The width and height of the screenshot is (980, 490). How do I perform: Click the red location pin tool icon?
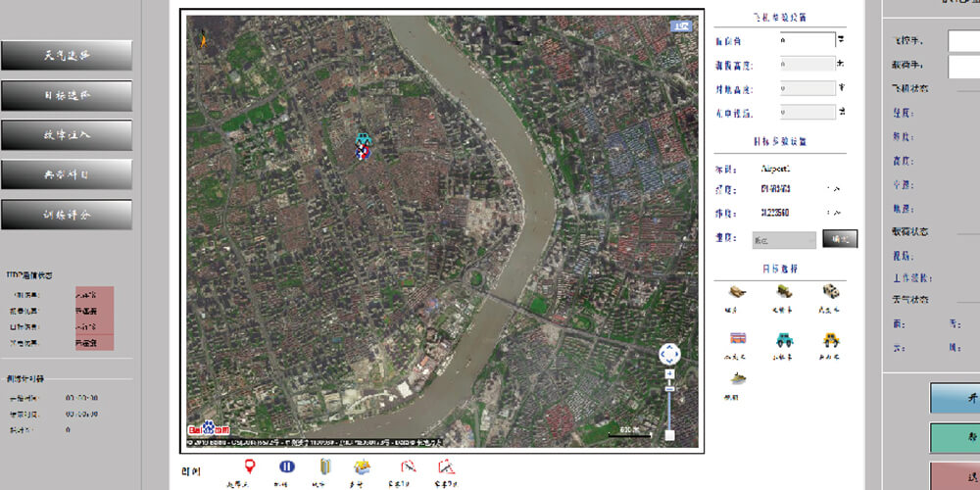pyautogui.click(x=249, y=466)
